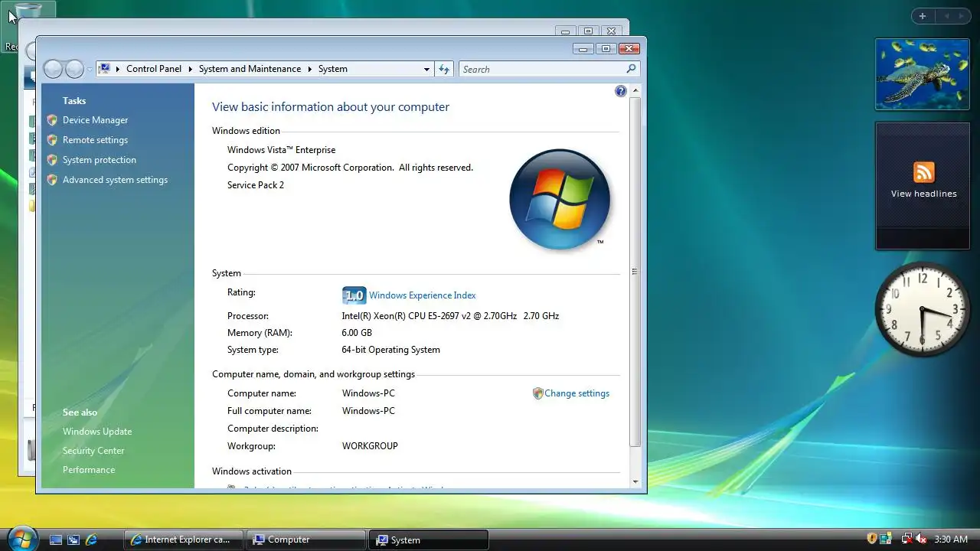Viewport: 980px width, 551px height.
Task: Click the sidebar next gadgets arrow
Action: [x=962, y=16]
